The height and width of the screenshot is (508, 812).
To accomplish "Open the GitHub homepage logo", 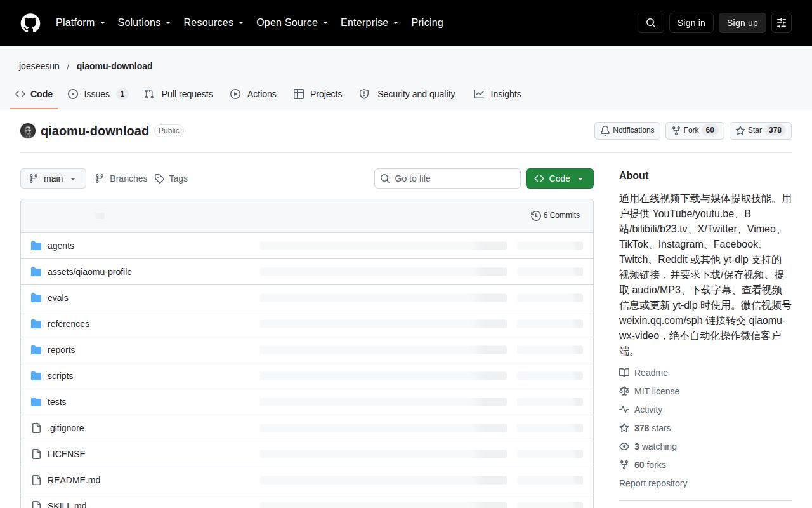I will (30, 23).
